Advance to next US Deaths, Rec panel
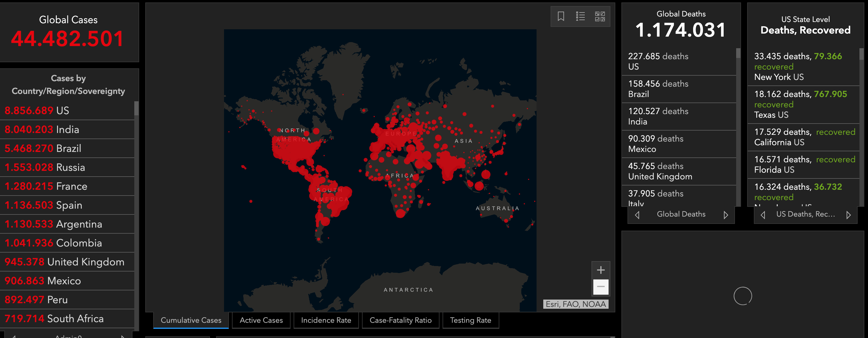868x338 pixels. pyautogui.click(x=848, y=215)
